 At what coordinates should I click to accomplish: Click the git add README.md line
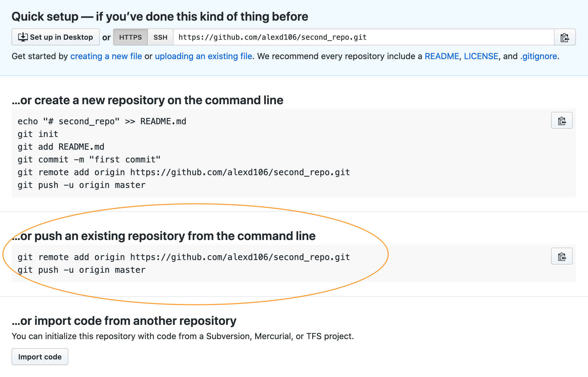point(61,147)
